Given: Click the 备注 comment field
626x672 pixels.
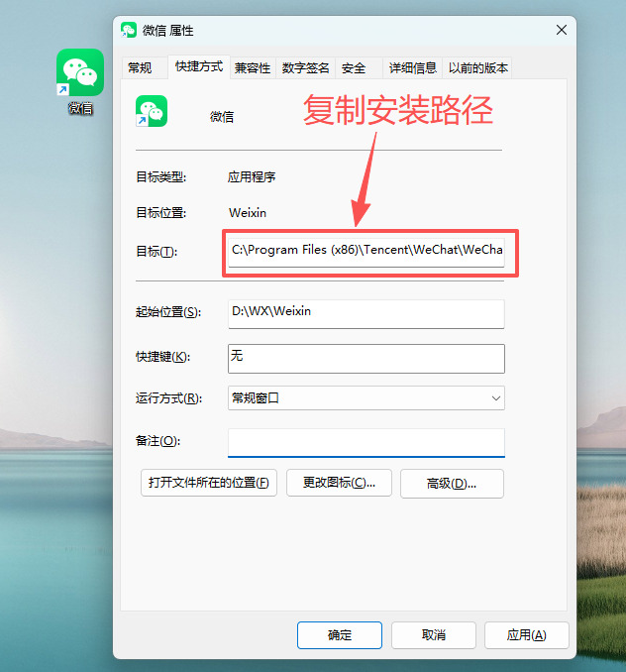Looking at the screenshot, I should click(x=366, y=443).
